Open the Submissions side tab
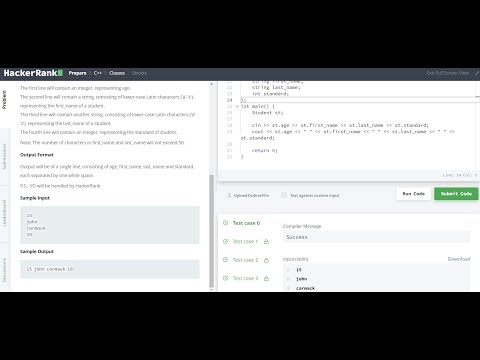Viewport: 480px width, 360px height. pos(5,156)
